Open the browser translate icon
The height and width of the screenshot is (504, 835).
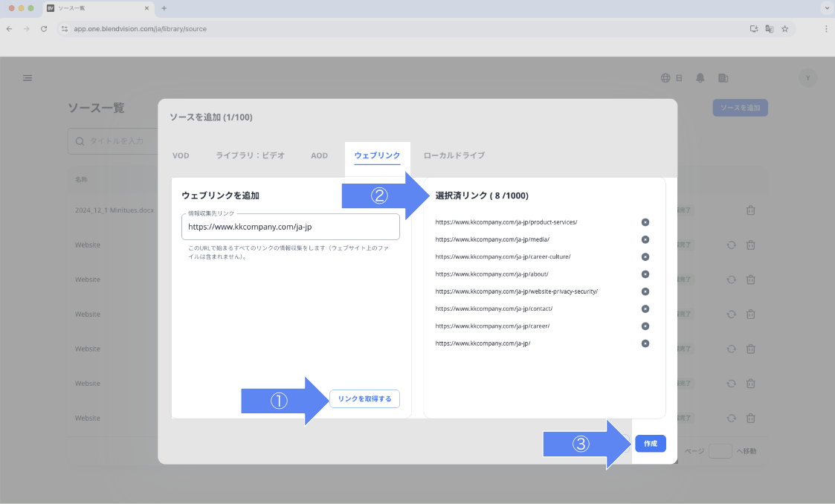pyautogui.click(x=770, y=29)
